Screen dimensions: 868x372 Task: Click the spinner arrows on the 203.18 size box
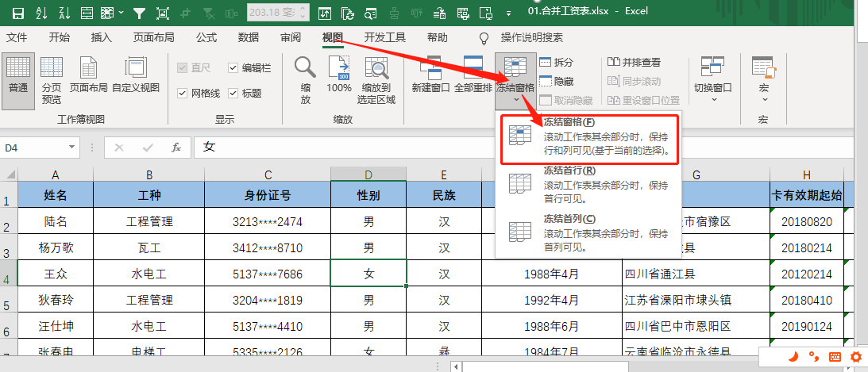(303, 11)
